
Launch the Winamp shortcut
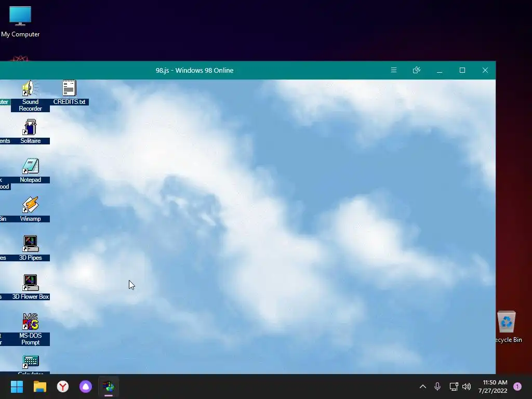30,210
